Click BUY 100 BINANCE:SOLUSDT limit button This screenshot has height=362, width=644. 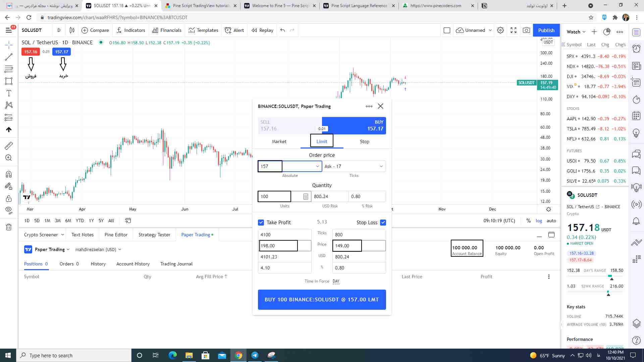322,299
